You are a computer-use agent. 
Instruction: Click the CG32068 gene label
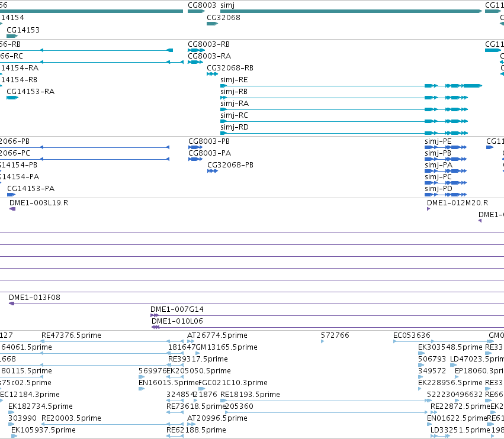click(223, 17)
